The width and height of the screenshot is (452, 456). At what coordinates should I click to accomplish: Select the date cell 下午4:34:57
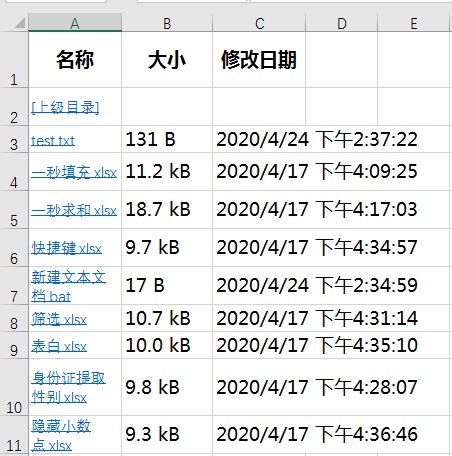(x=317, y=248)
